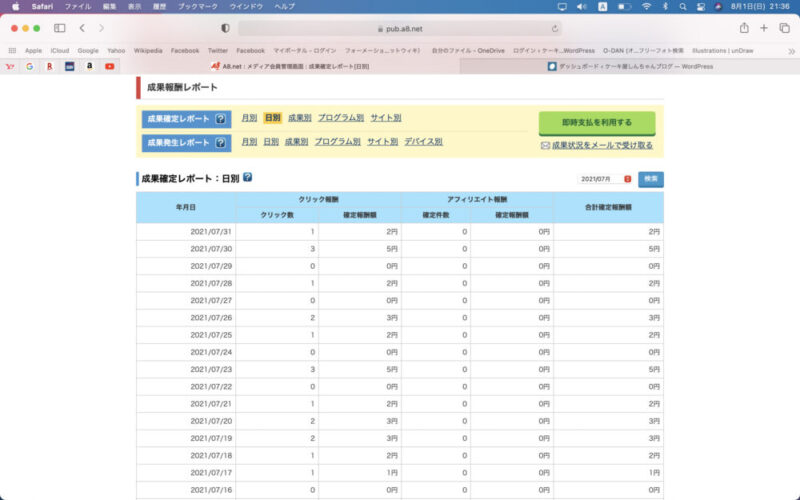Click the Safari back arrow
Viewport: 800px width, 500px height.
tap(82, 28)
